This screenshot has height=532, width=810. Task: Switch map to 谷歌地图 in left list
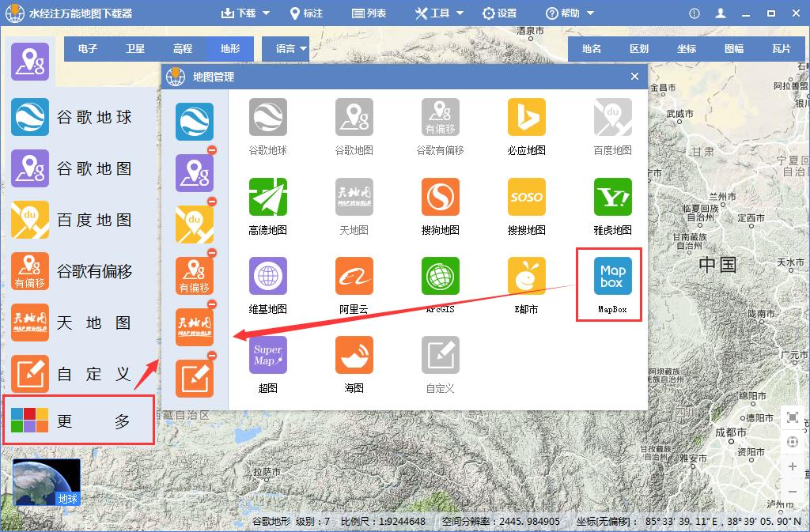72,168
